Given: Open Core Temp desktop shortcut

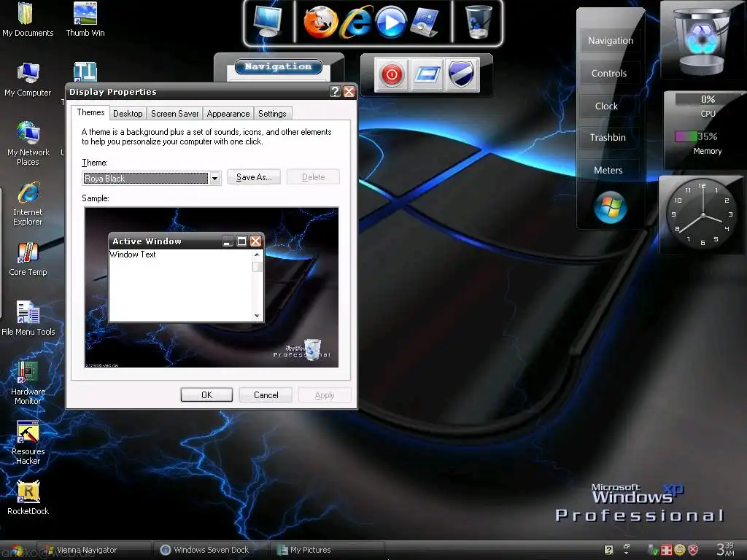Looking at the screenshot, I should tap(28, 259).
